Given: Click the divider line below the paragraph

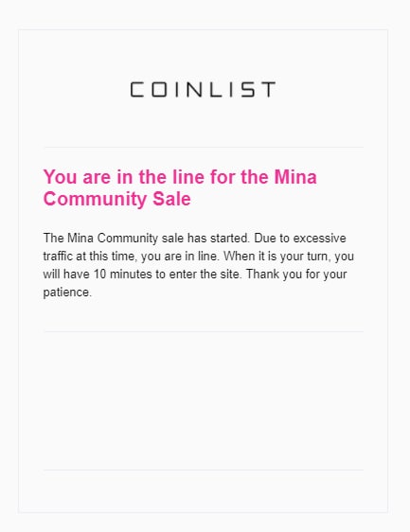Looking at the screenshot, I should (x=204, y=332).
